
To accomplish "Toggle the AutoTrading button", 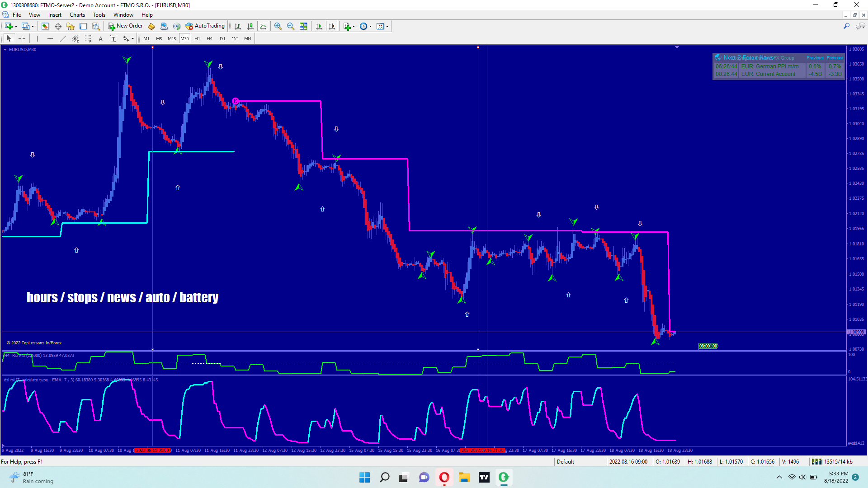I will coord(205,26).
